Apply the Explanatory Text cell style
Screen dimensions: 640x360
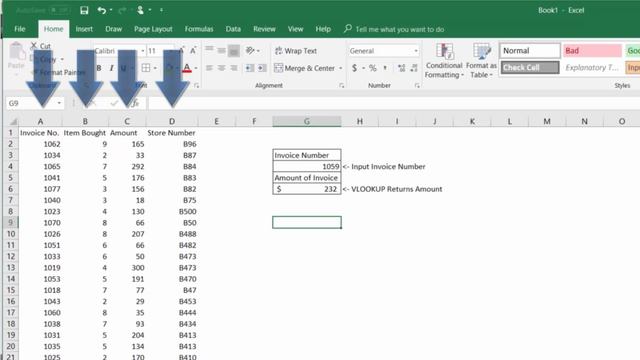(592, 67)
